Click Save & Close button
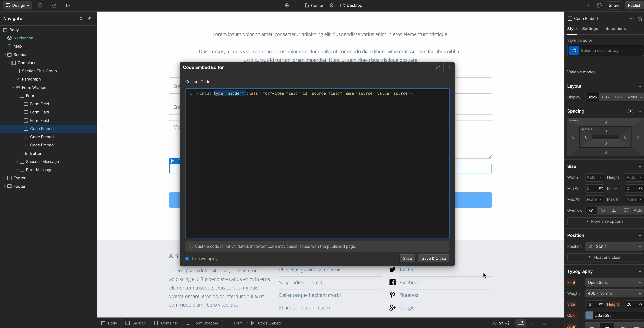This screenshot has width=644, height=328. (x=434, y=258)
